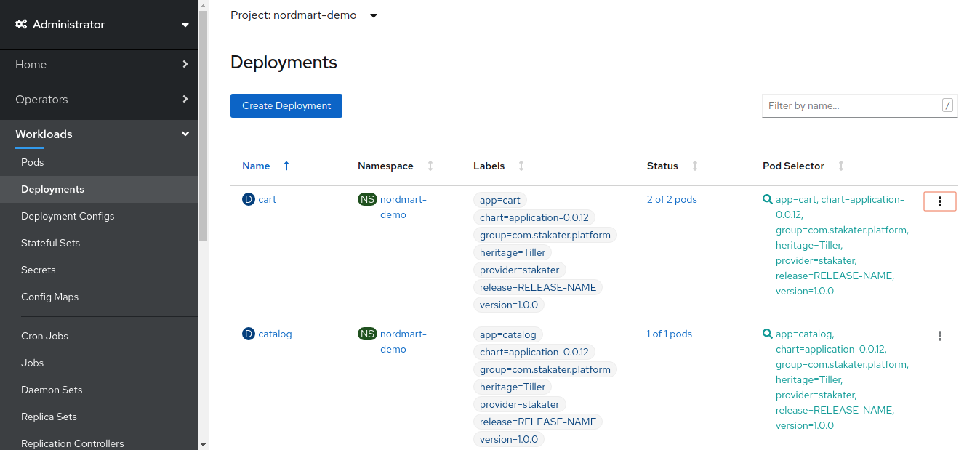Sort the table by the Name column
The image size is (980, 450).
coord(256,166)
